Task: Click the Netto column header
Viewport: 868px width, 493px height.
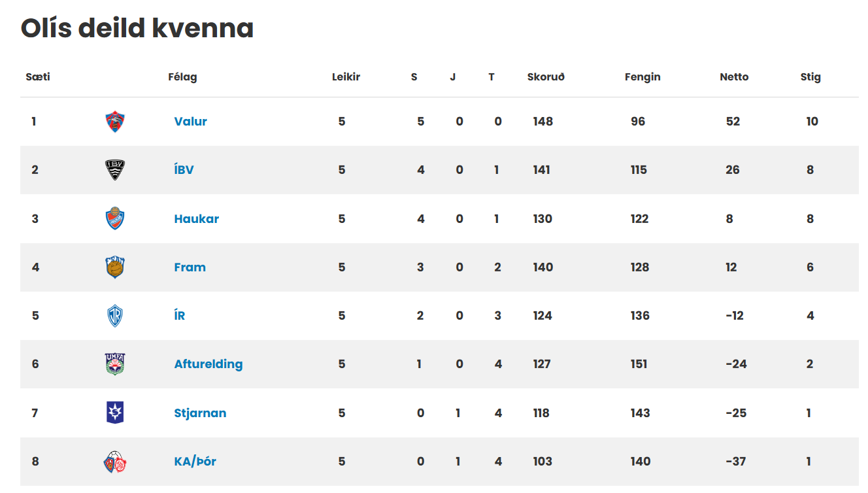Action: [734, 77]
